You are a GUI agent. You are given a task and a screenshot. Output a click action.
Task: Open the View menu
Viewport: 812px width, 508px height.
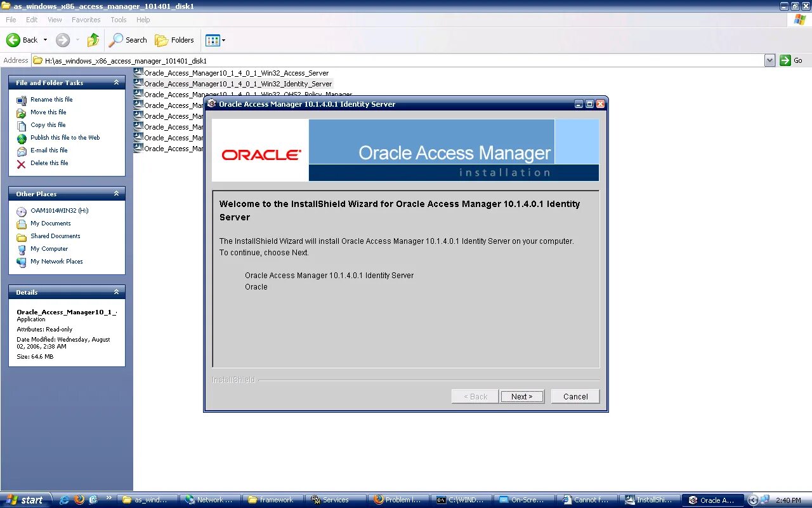(x=55, y=20)
